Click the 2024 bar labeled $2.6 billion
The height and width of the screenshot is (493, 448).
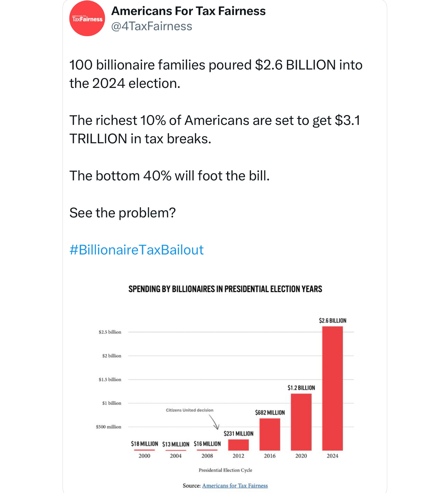click(x=332, y=388)
